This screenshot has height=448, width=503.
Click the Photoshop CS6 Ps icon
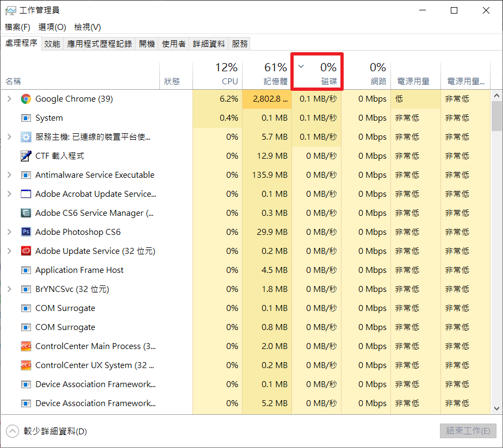click(26, 232)
